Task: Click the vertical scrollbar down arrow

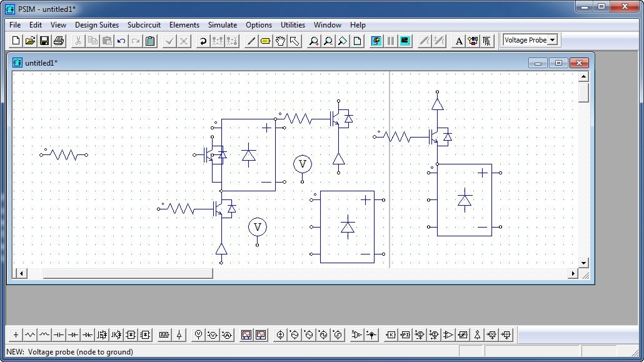Action: point(583,263)
